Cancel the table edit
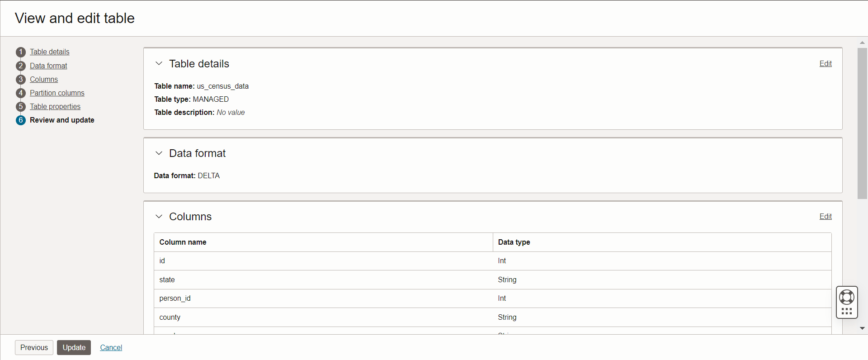This screenshot has height=360, width=868. click(111, 347)
